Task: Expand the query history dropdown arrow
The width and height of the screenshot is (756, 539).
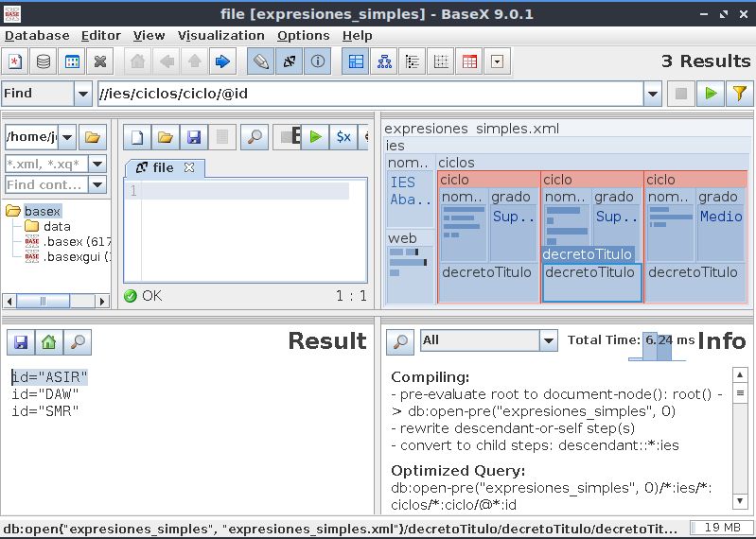Action: tap(653, 94)
